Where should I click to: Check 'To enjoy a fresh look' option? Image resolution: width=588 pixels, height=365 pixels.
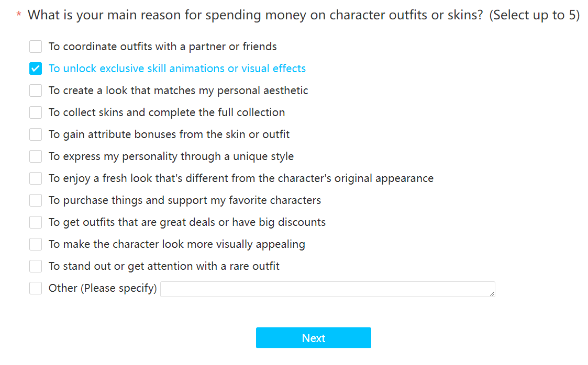coord(36,178)
